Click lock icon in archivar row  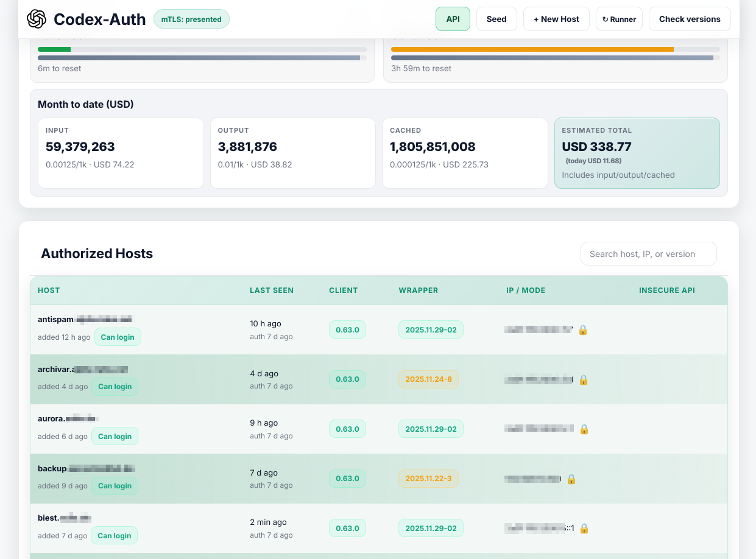pos(583,380)
